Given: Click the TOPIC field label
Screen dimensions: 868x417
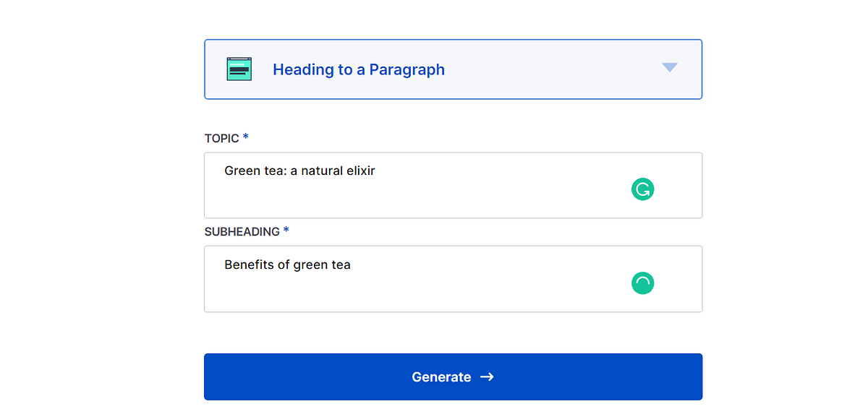Looking at the screenshot, I should pyautogui.click(x=222, y=138).
